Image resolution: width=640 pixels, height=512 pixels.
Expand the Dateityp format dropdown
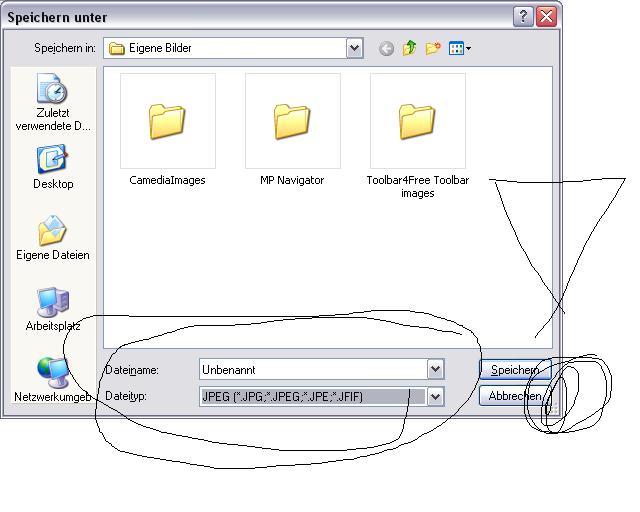[435, 397]
